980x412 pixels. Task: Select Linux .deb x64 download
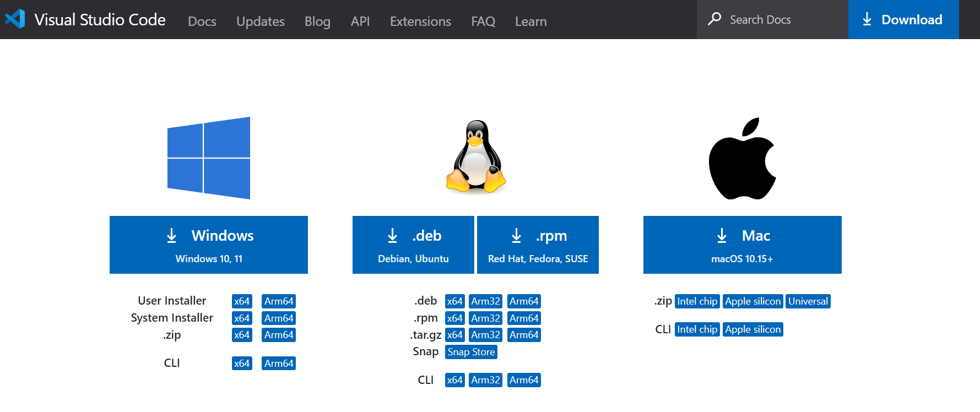(x=455, y=301)
